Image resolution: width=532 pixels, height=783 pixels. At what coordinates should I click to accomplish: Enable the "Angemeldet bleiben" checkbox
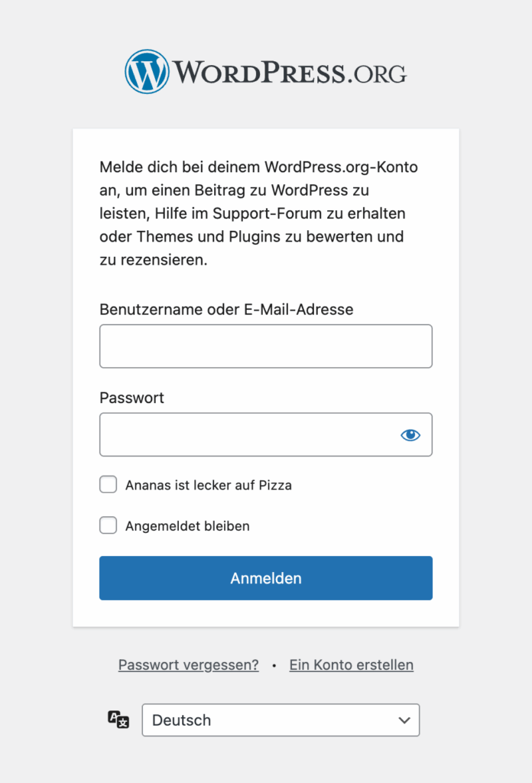point(109,526)
